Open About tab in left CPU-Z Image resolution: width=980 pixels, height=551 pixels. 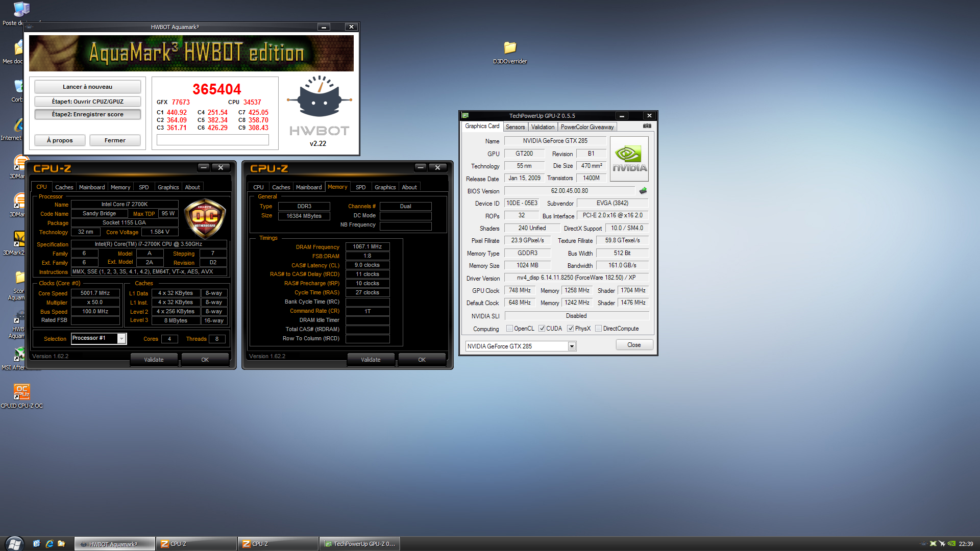click(192, 187)
